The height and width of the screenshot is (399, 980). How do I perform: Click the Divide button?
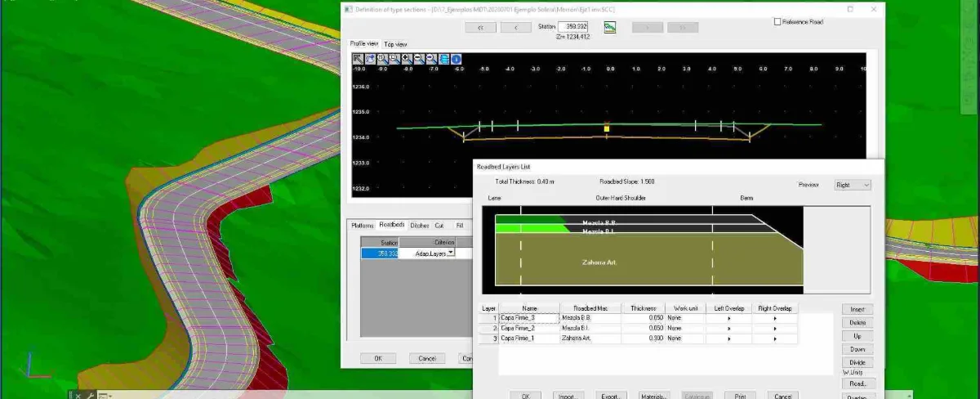[x=857, y=362]
